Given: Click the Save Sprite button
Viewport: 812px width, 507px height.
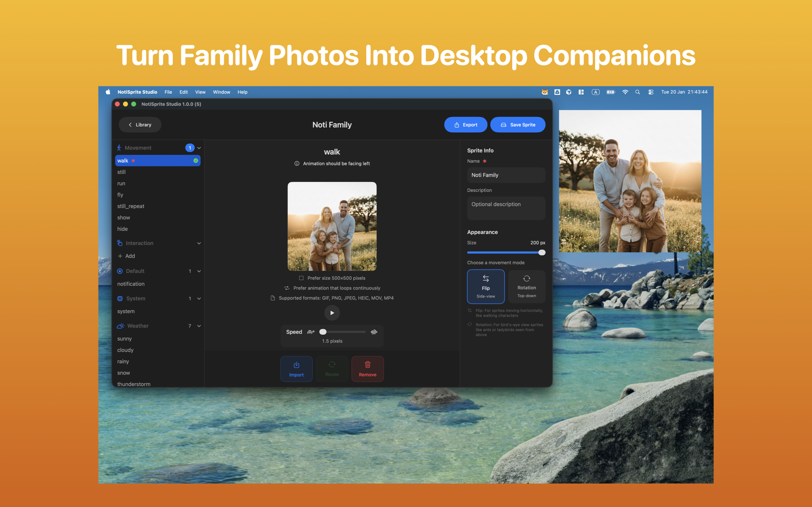Looking at the screenshot, I should 517,125.
